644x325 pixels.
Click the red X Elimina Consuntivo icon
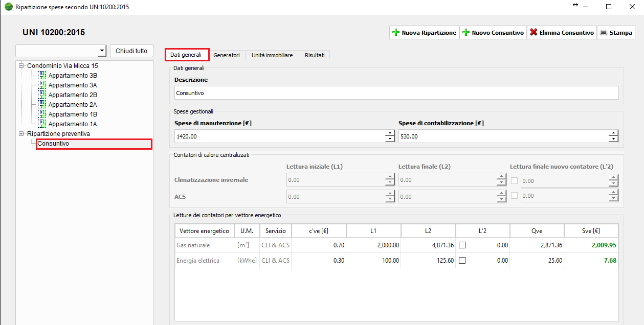pyautogui.click(x=534, y=32)
